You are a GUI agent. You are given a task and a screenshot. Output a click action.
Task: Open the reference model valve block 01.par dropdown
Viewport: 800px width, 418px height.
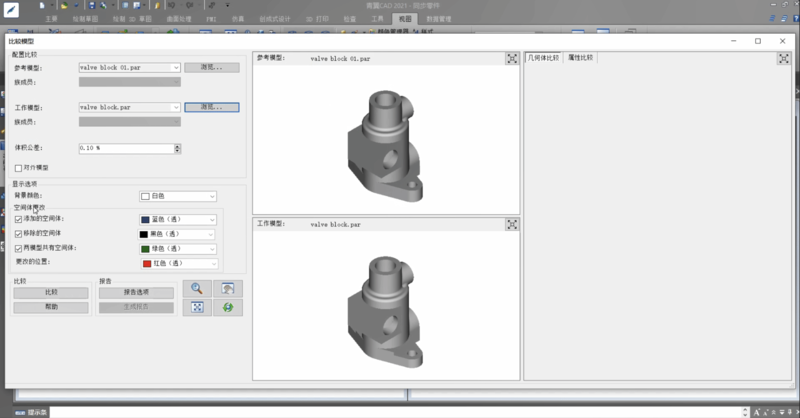[176, 68]
